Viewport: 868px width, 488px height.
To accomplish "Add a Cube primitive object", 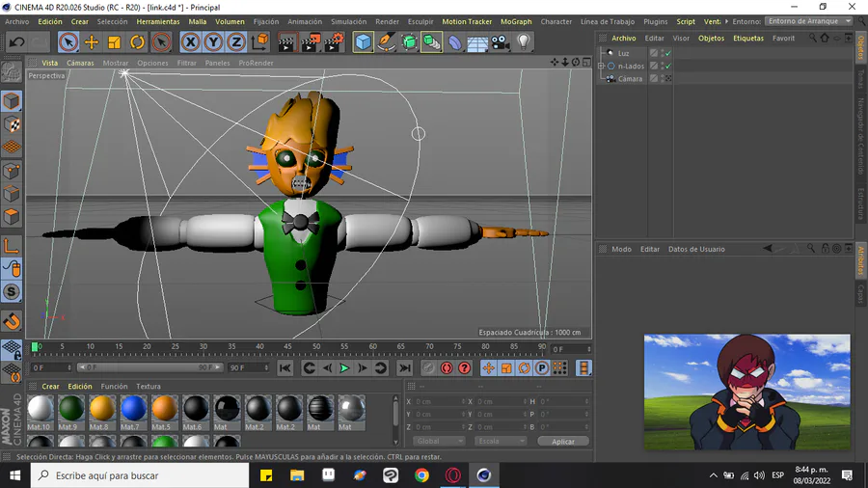I will click(364, 42).
